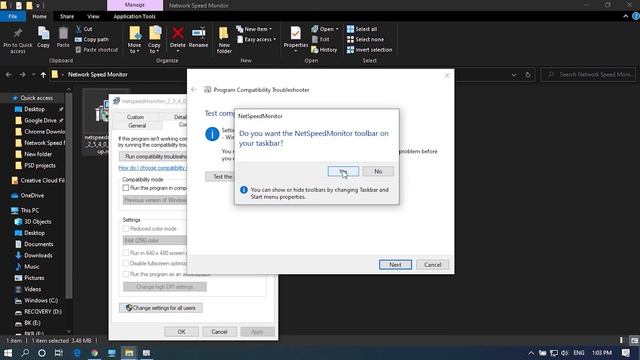Click the taskbar search icon
The width and height of the screenshot is (640, 360).
pyautogui.click(x=25, y=353)
